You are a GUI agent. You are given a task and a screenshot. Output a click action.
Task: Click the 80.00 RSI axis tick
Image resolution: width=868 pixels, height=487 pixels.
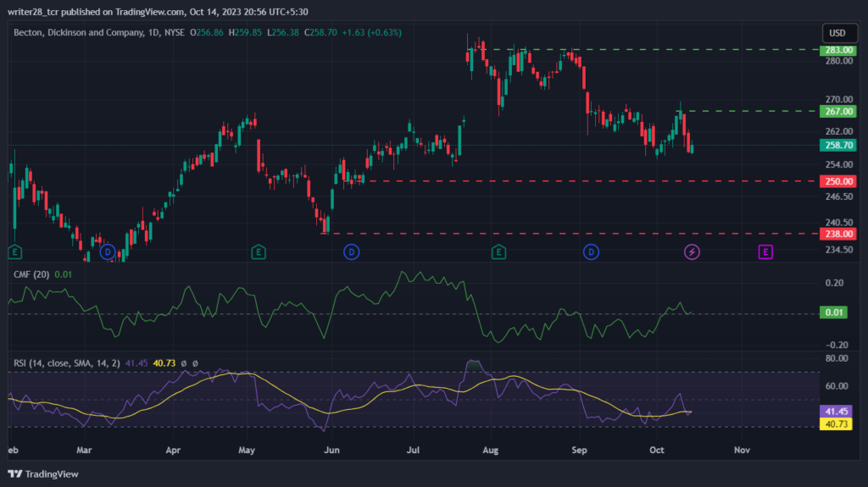(837, 358)
